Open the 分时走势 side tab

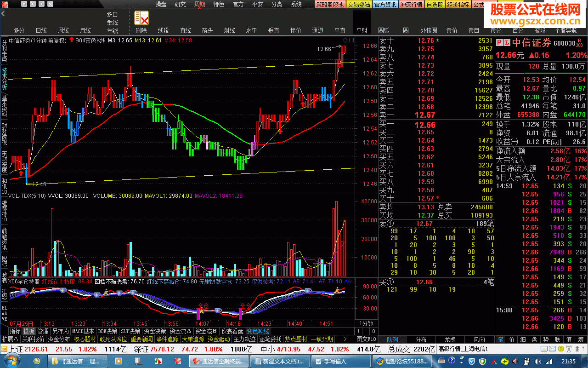click(x=4, y=52)
